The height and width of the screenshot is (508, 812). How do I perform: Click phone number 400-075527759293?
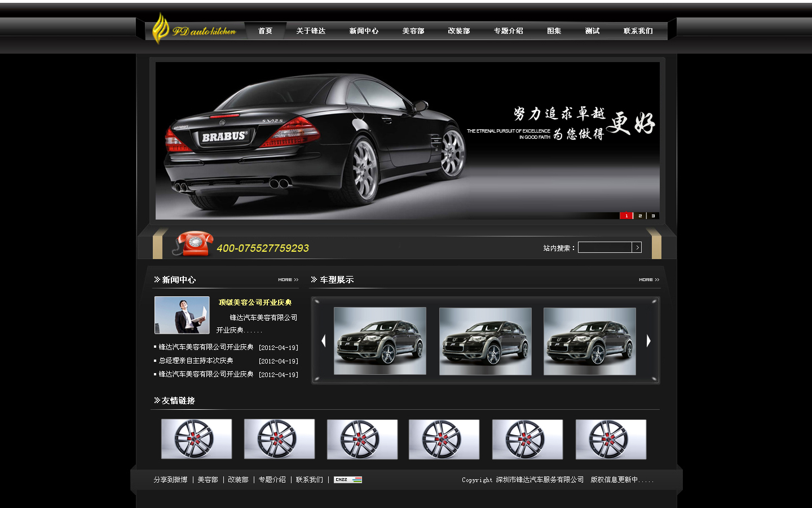(263, 248)
